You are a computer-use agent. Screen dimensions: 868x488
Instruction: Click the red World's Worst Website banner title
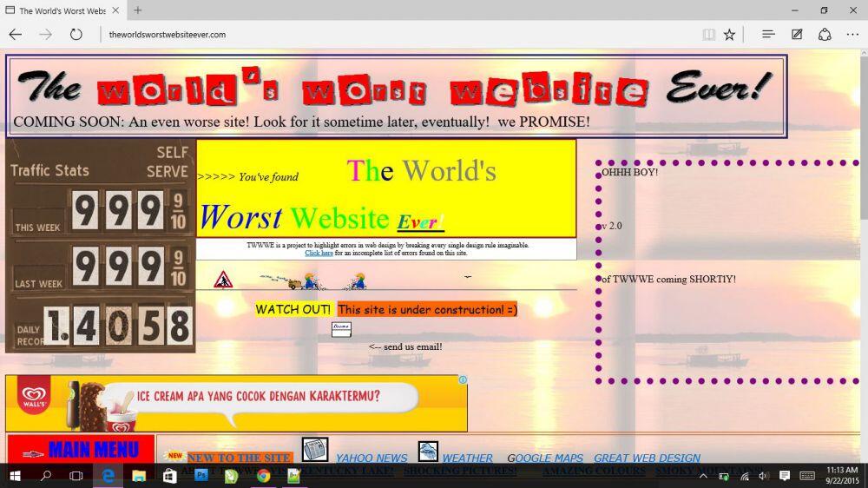[x=396, y=89]
